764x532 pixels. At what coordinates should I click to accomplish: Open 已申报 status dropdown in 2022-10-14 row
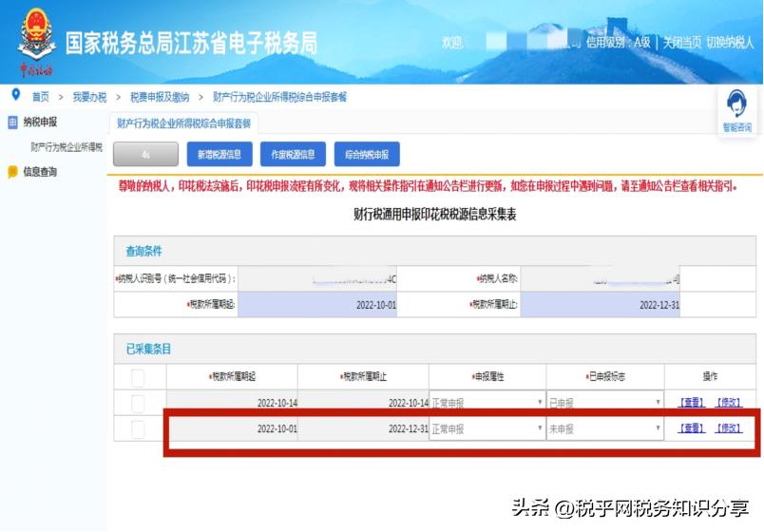pyautogui.click(x=605, y=403)
